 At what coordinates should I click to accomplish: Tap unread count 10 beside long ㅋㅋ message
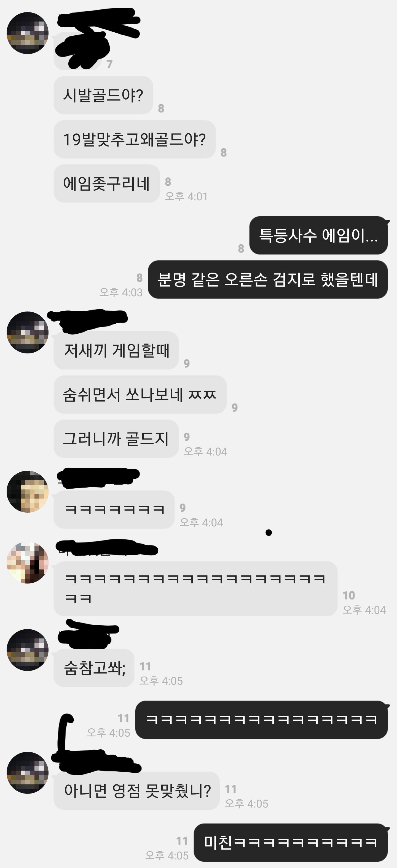(x=349, y=595)
